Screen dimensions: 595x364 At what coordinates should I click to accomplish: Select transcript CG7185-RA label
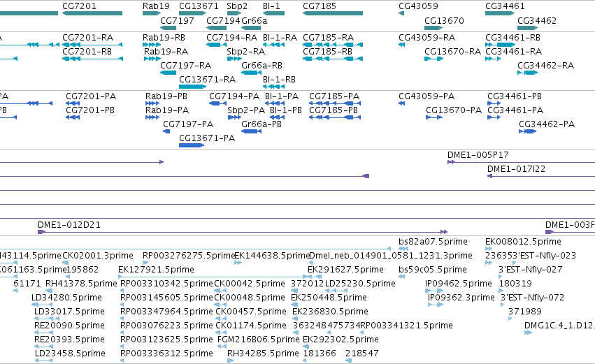328,38
